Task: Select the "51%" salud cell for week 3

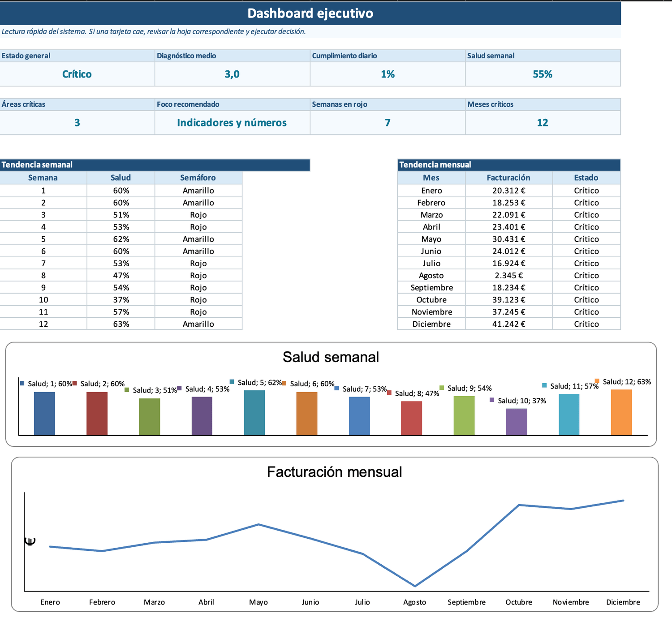Action: [121, 215]
